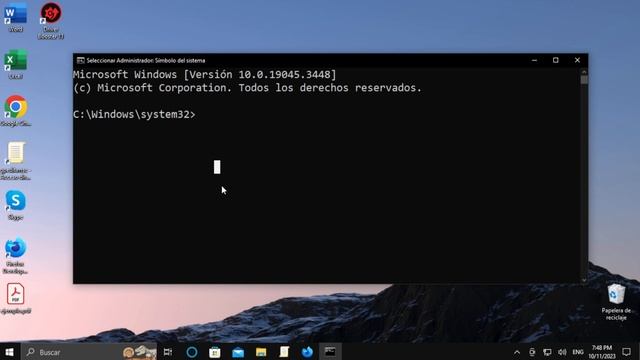This screenshot has height=360, width=640.
Task: Open the PDF file on the desktop
Action: [16, 298]
